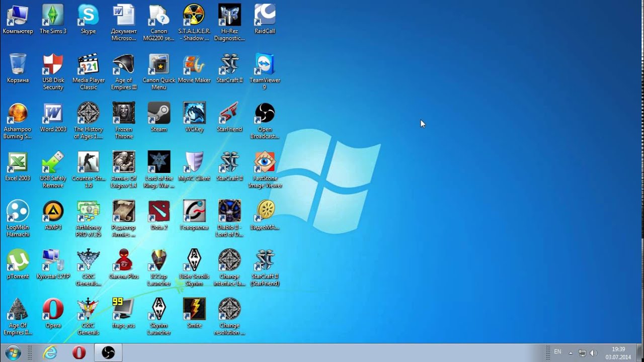Select the Корзина recycle bin icon
The width and height of the screenshot is (644, 362).
click(x=18, y=69)
